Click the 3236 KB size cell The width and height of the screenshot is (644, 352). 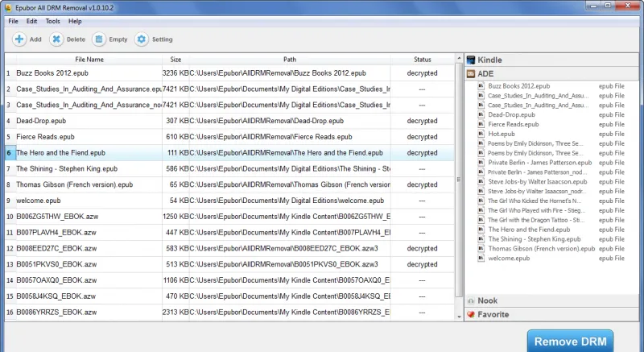[175, 73]
